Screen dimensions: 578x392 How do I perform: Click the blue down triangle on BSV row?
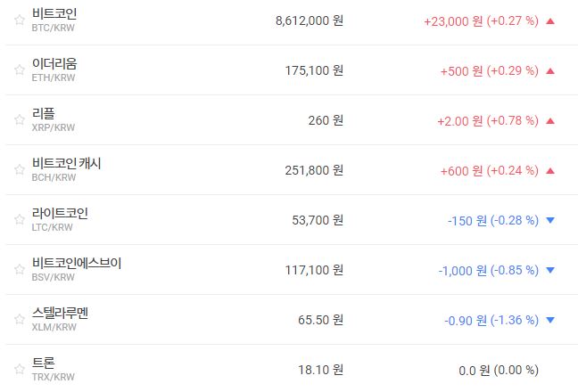(549, 270)
